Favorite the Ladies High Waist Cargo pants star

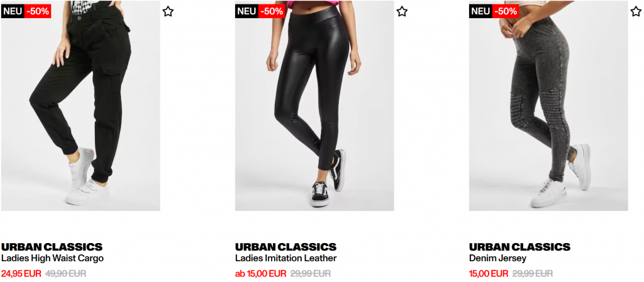click(x=167, y=11)
